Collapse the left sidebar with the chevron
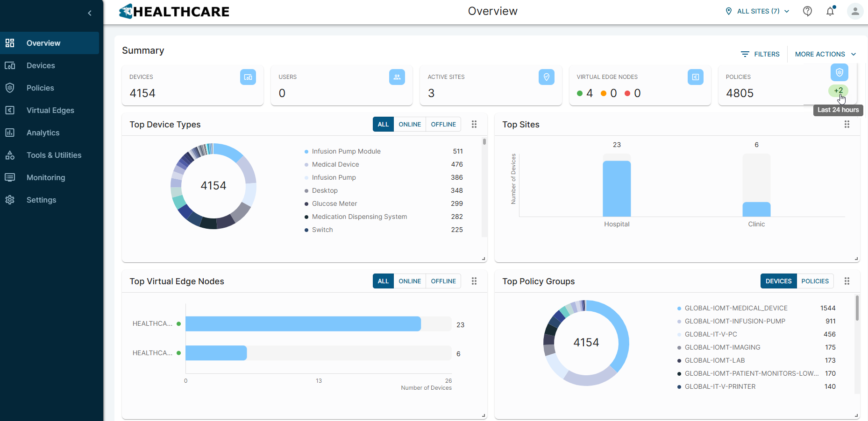Image resolution: width=868 pixels, height=421 pixels. pyautogui.click(x=90, y=13)
